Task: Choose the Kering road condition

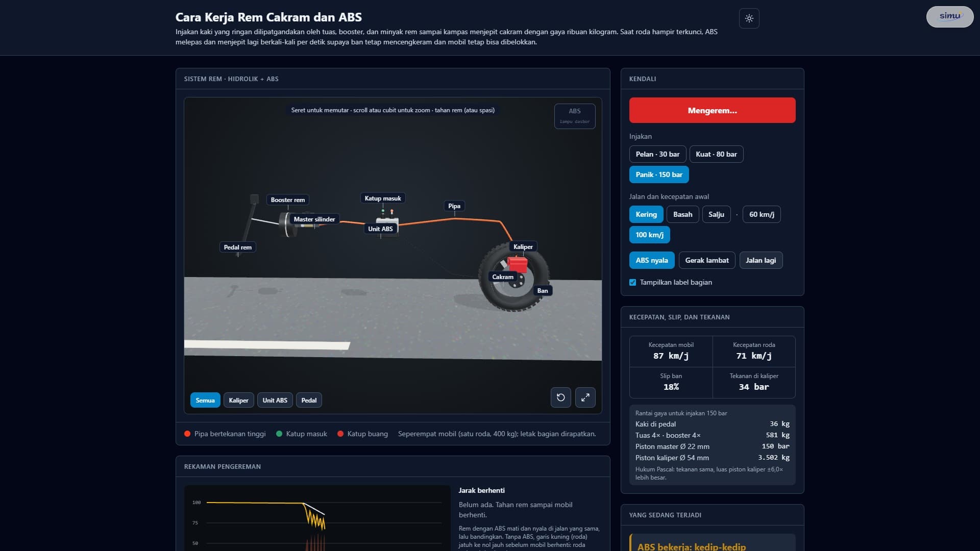Action: pyautogui.click(x=646, y=214)
